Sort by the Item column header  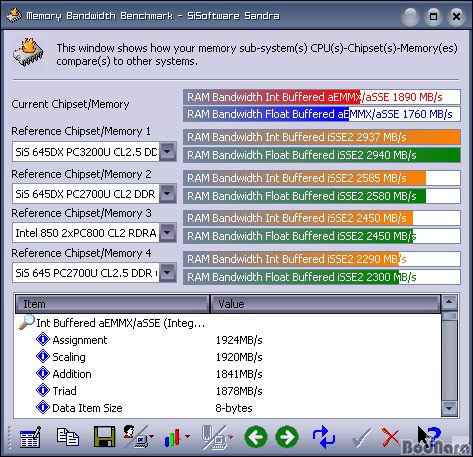coord(112,304)
